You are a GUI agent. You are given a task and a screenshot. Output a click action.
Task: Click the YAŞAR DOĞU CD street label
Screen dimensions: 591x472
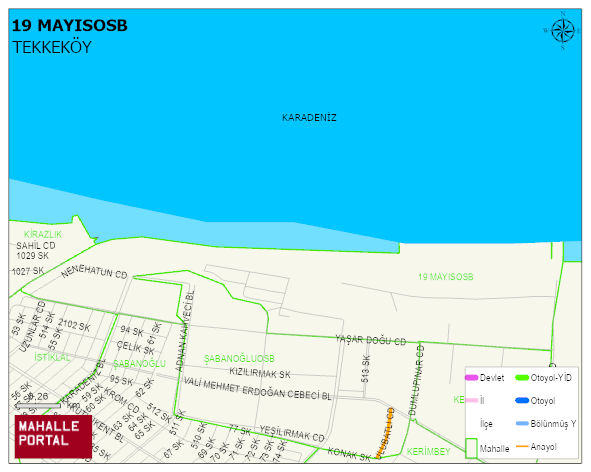371,340
